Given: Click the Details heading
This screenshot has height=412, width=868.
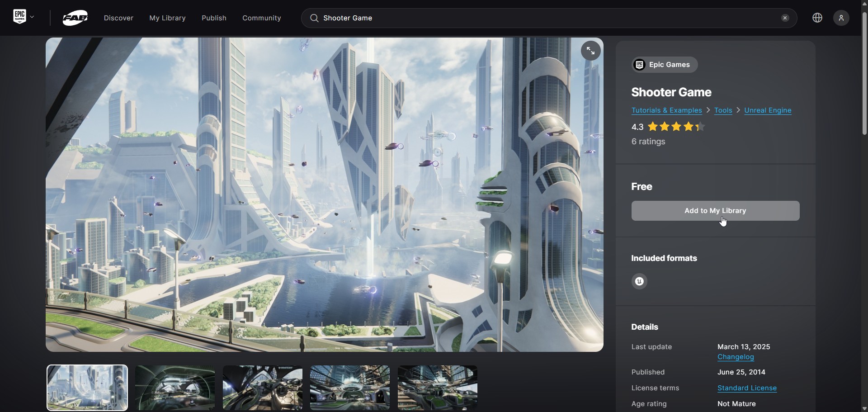Looking at the screenshot, I should point(645,327).
